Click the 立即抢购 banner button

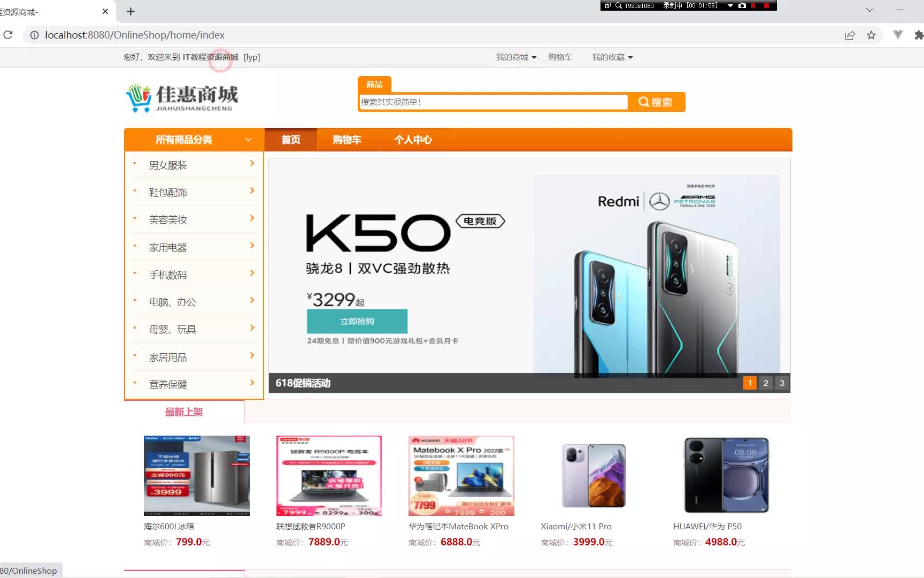pos(357,321)
